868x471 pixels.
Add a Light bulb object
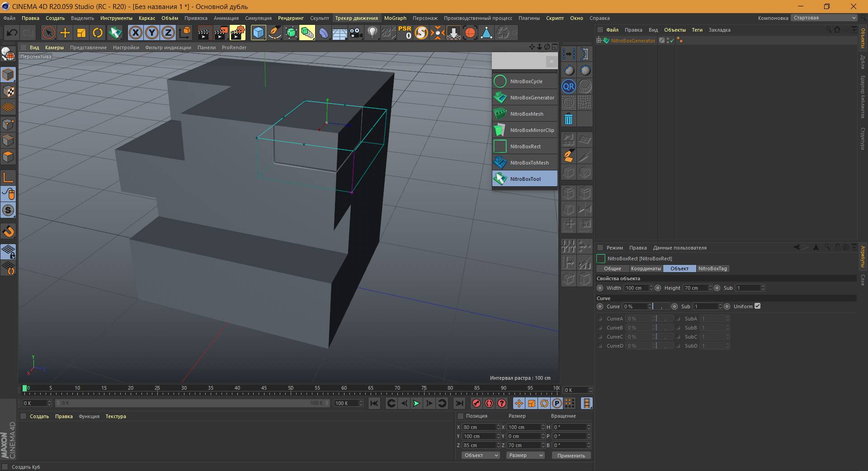tap(372, 33)
